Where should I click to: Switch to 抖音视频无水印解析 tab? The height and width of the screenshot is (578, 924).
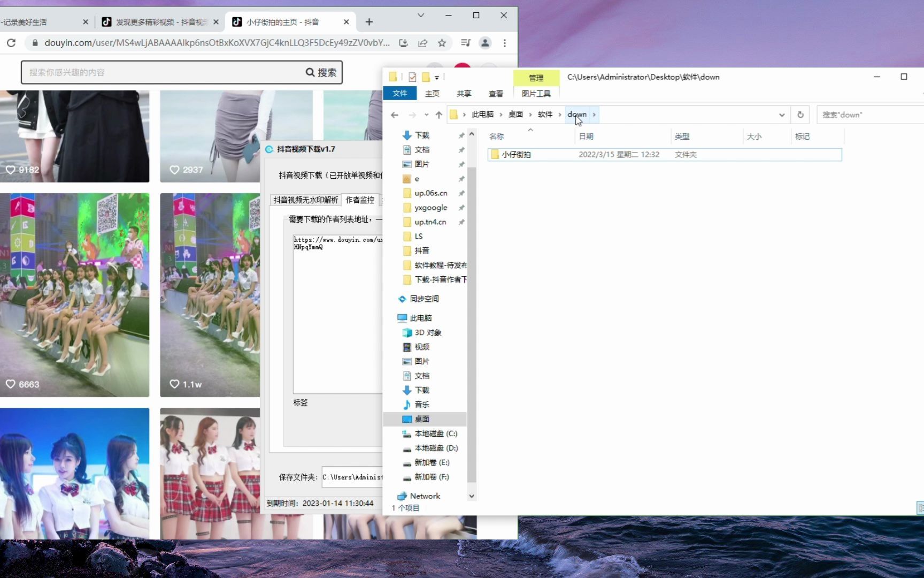tap(306, 200)
